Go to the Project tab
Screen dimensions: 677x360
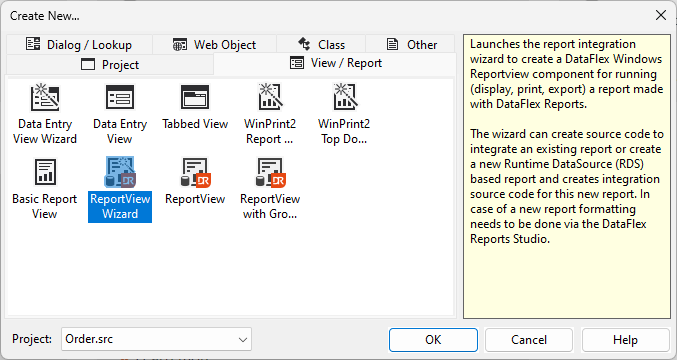pyautogui.click(x=110, y=65)
